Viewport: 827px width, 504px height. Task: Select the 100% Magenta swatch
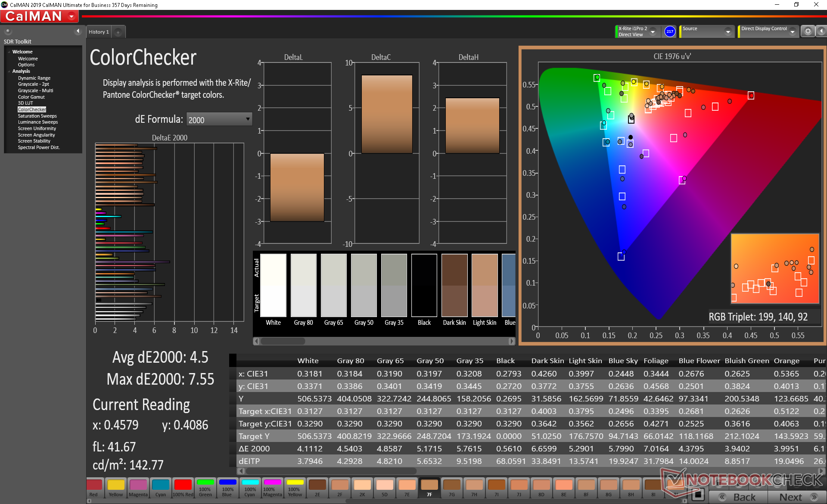[x=272, y=488]
